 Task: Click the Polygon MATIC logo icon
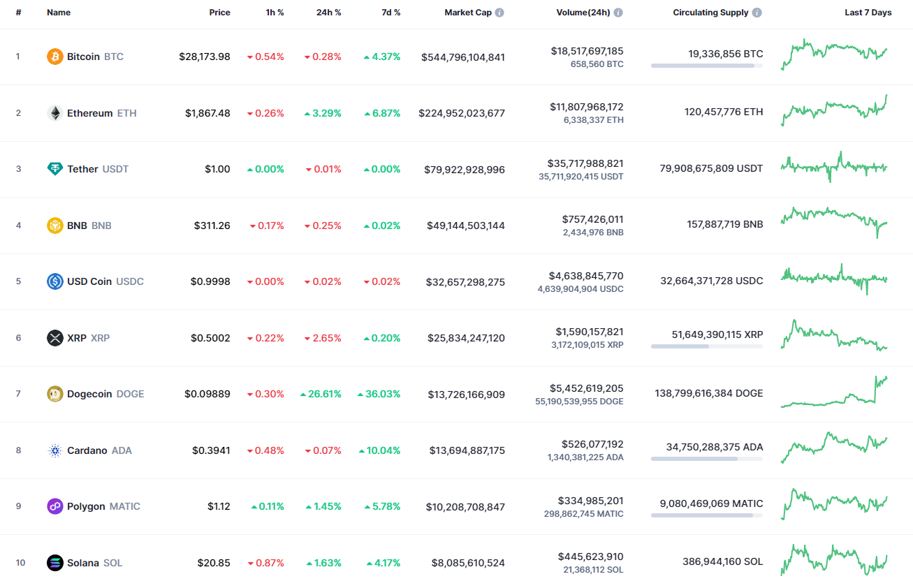tap(55, 506)
